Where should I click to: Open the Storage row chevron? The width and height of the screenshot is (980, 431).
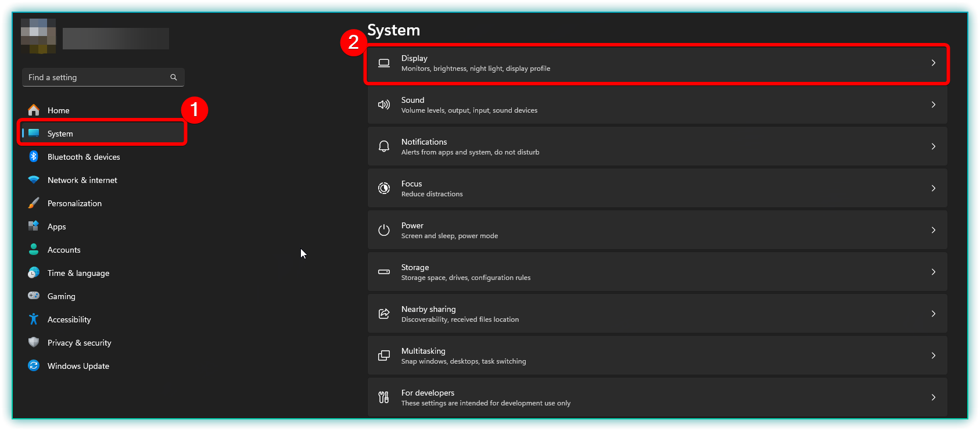(933, 272)
